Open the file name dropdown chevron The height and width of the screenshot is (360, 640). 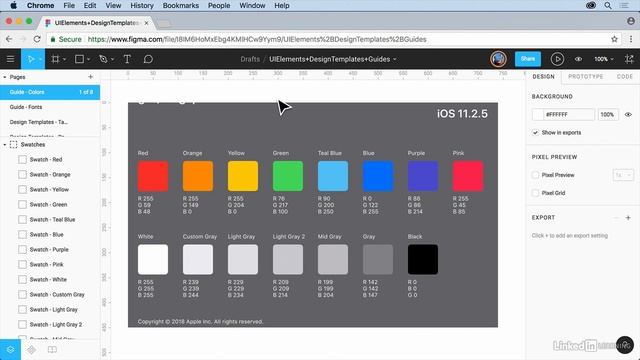point(395,60)
